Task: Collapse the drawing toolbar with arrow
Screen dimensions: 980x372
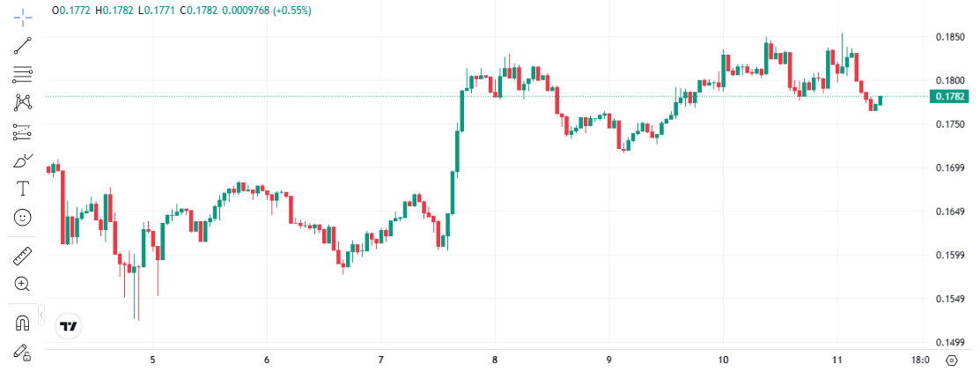Action: click(x=41, y=315)
